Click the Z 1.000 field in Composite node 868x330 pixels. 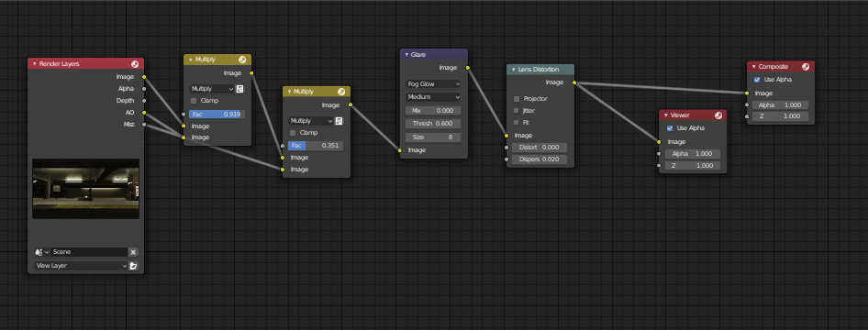781,116
